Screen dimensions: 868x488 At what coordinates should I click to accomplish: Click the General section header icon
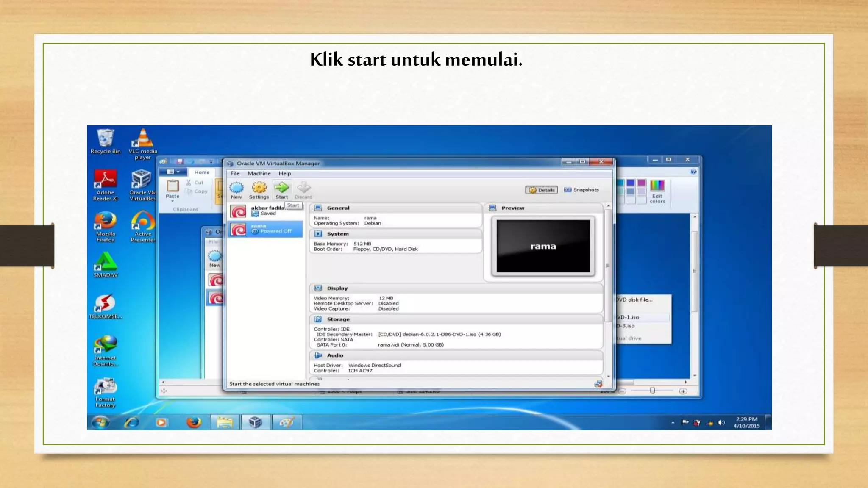tap(318, 208)
